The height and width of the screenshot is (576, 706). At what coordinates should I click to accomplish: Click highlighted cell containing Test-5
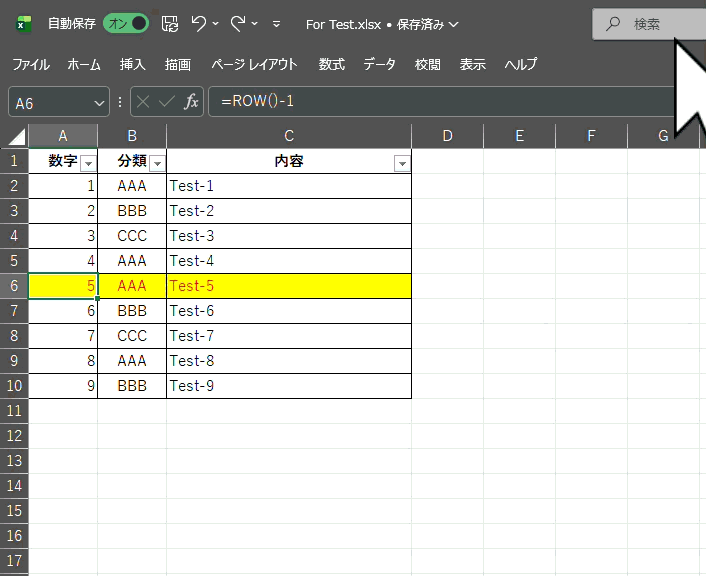(x=289, y=286)
